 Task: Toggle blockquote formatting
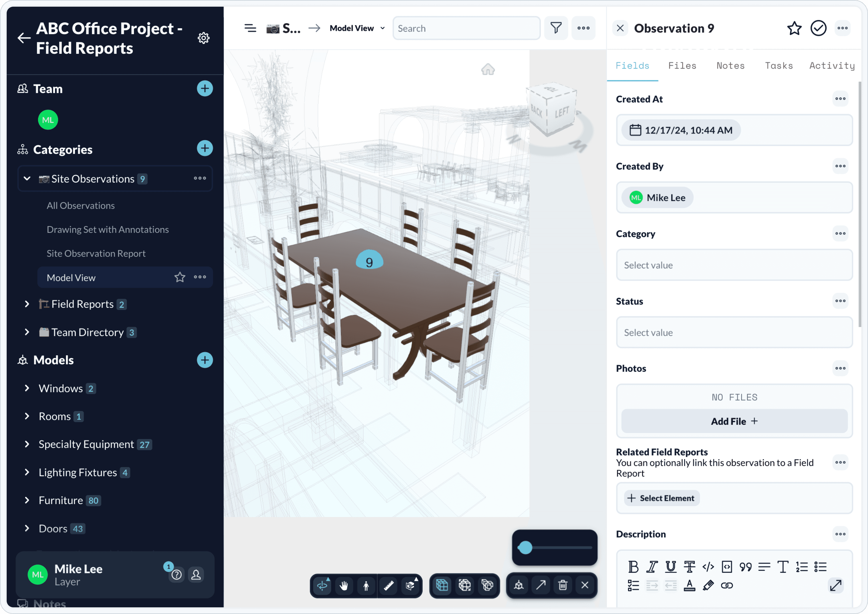click(745, 567)
